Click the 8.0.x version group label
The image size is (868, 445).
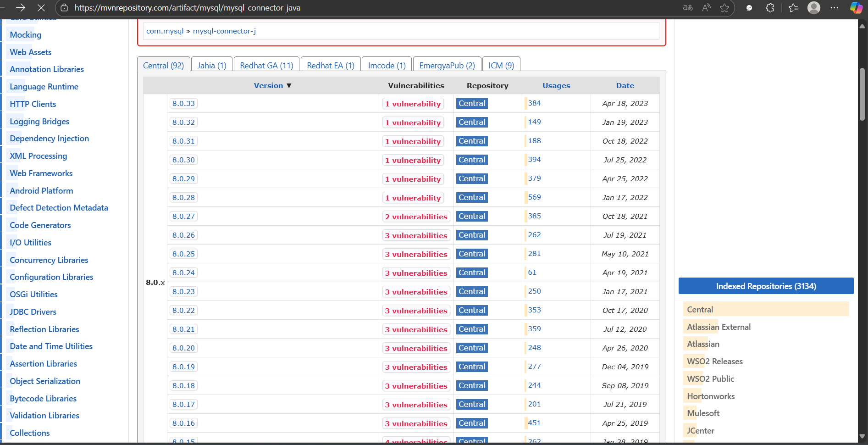(155, 283)
